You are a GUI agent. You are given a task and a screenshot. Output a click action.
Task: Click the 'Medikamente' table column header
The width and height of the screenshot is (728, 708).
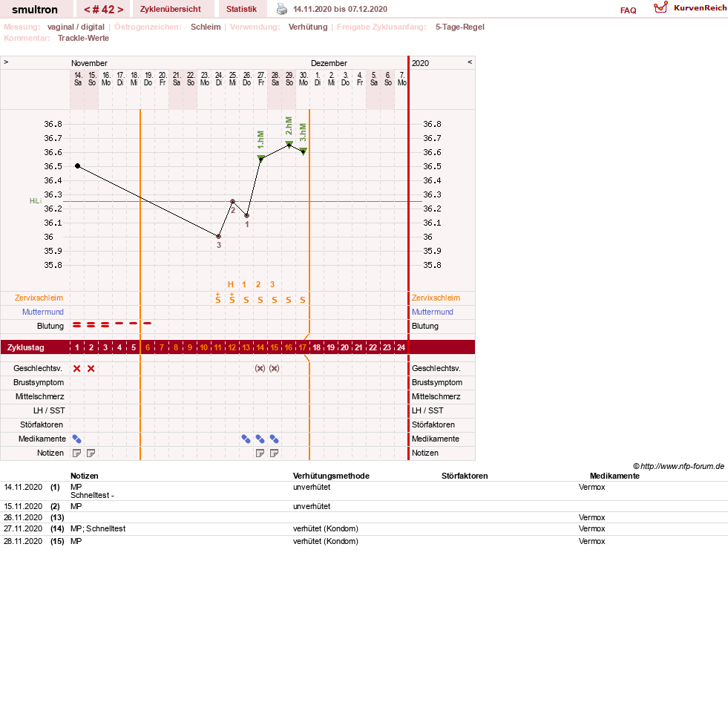point(614,476)
